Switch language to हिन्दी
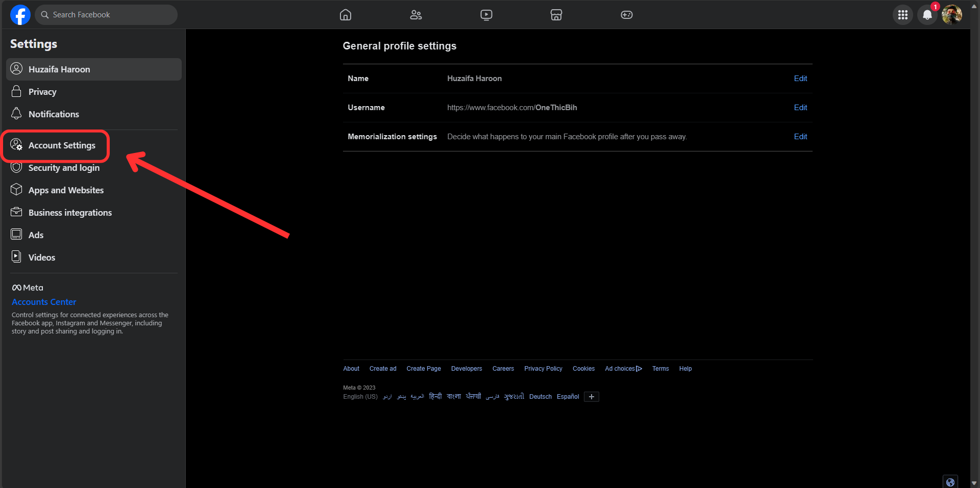980x488 pixels. coord(435,397)
